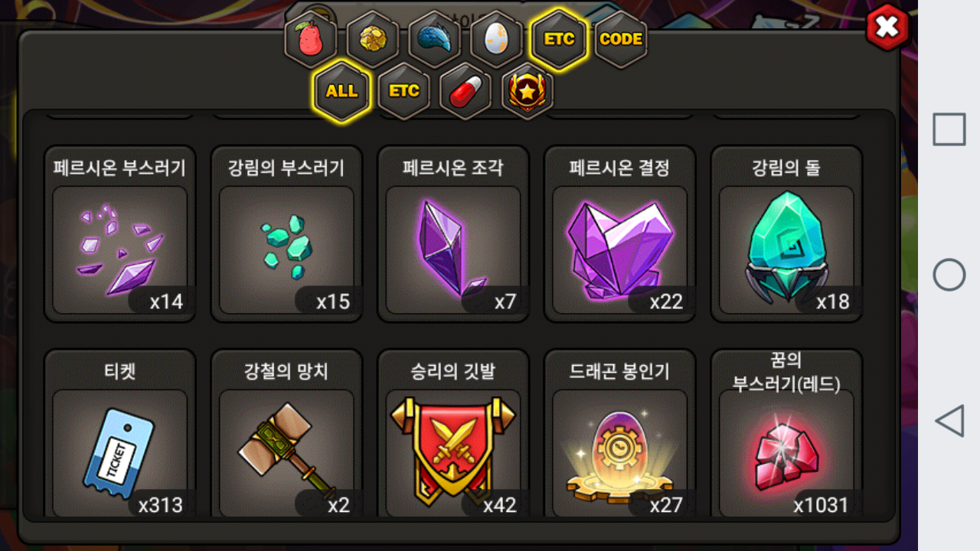Open the top-row ETC category tab

[559, 39]
